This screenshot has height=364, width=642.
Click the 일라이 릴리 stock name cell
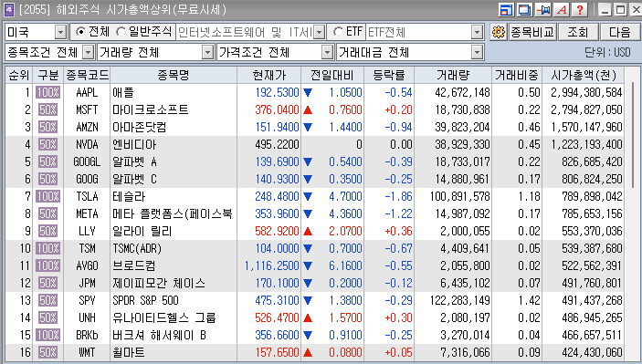pos(174,231)
